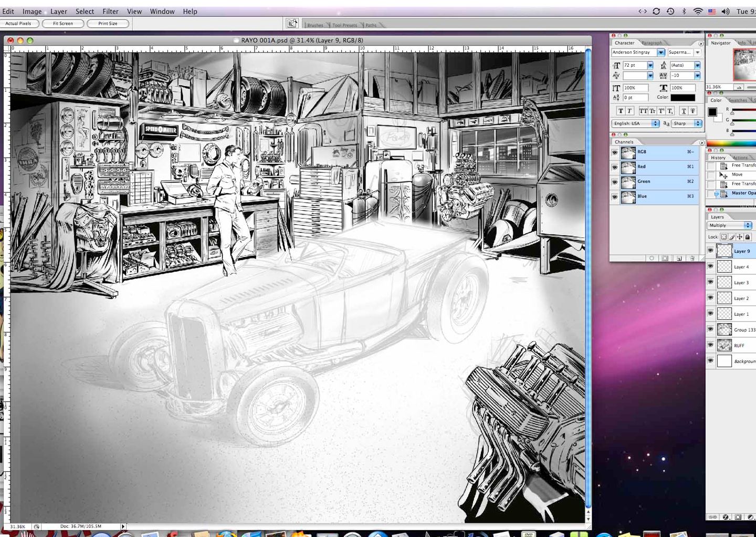Screen dimensions: 756x537
Task: Open the Select menu
Action: click(85, 11)
